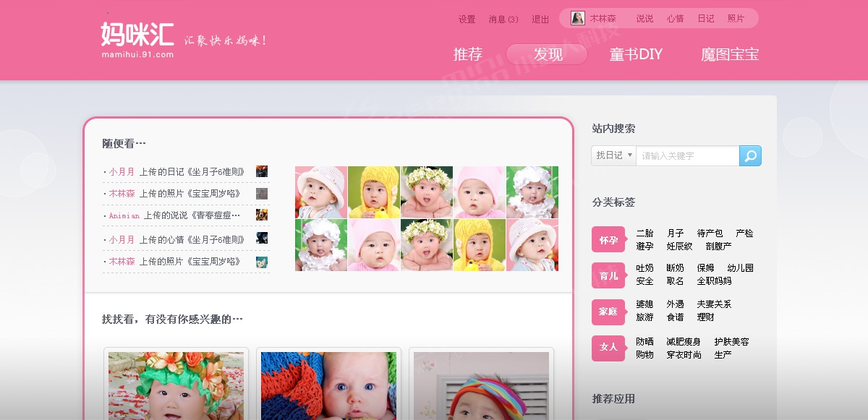Click the 妈咪汇 site logo
This screenshot has width=868, height=420.
137,40
